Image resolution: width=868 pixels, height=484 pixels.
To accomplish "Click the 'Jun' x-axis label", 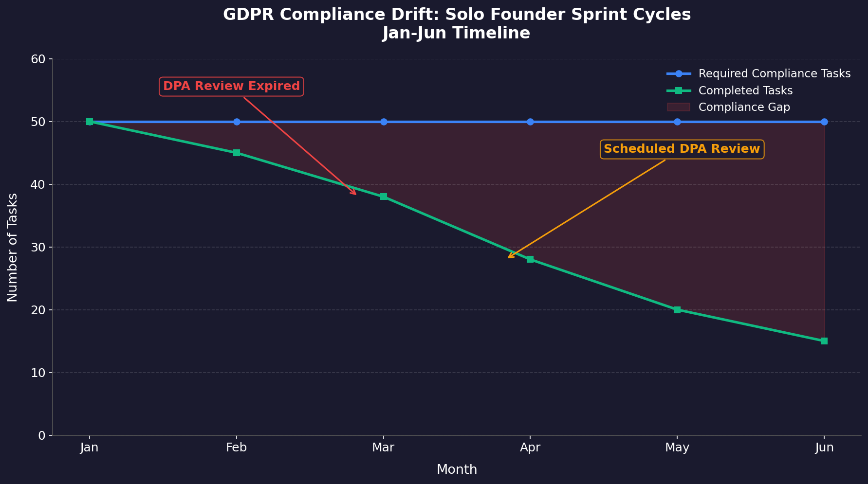I will click(x=824, y=448).
